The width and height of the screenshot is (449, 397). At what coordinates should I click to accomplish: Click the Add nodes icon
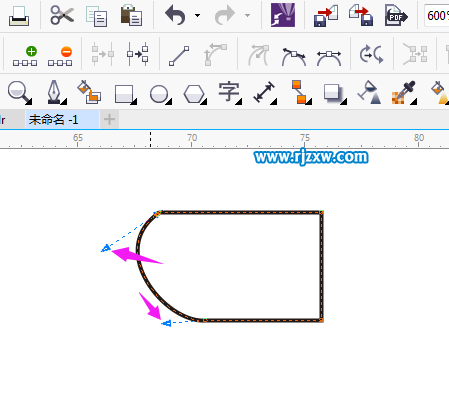(25, 56)
